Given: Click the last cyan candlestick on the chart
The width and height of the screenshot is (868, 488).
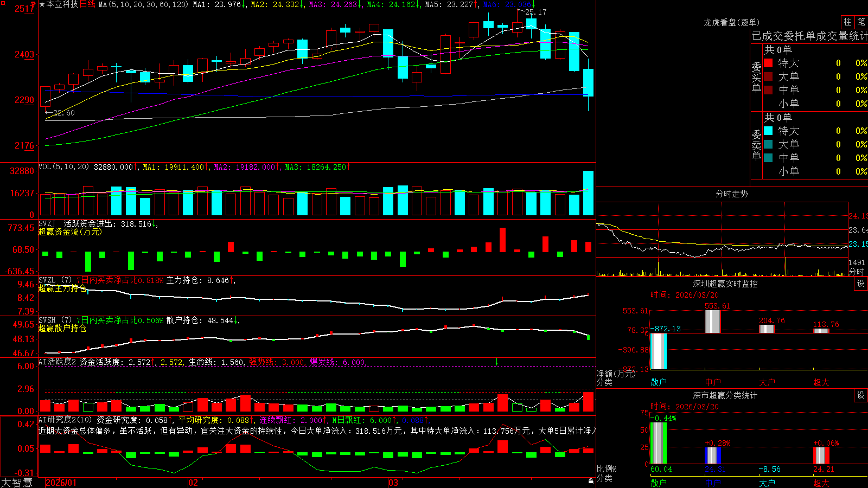Looking at the screenshot, I should point(588,82).
